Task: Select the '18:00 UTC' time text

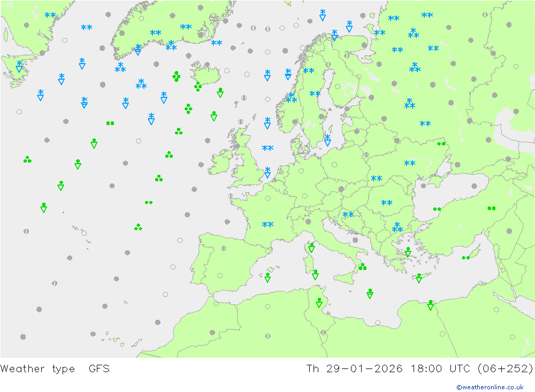Action: click(x=440, y=369)
